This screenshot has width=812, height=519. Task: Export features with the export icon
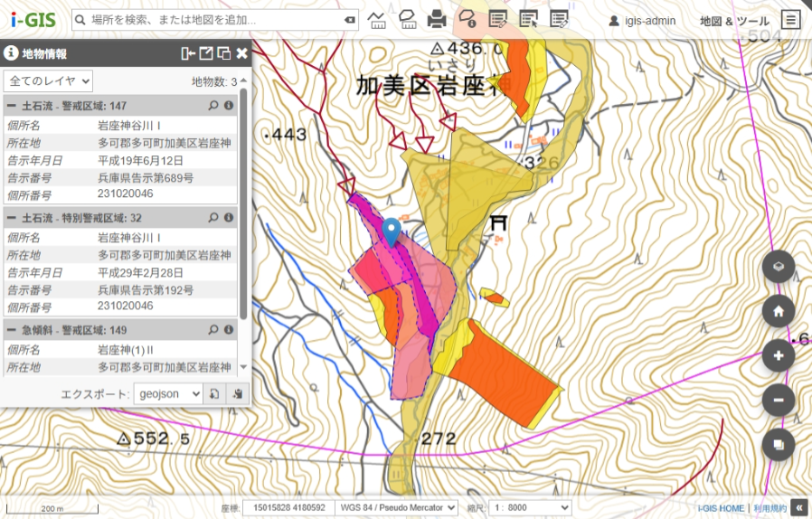pyautogui.click(x=214, y=394)
